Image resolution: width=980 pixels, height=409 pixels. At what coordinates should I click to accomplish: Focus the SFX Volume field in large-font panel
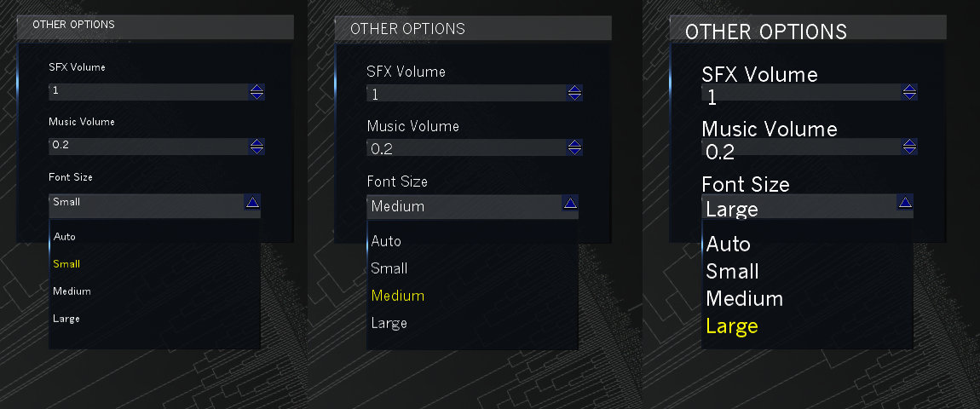pos(801,94)
